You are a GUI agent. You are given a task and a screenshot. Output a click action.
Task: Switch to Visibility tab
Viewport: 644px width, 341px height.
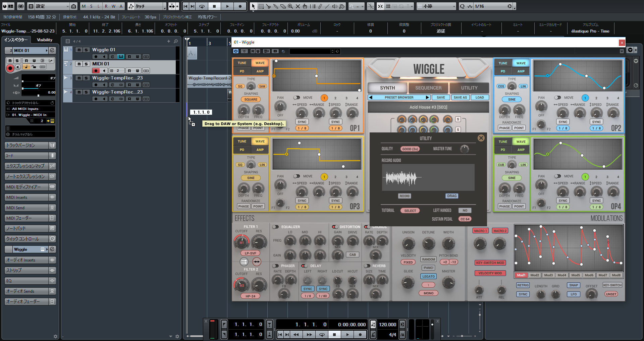[45, 40]
